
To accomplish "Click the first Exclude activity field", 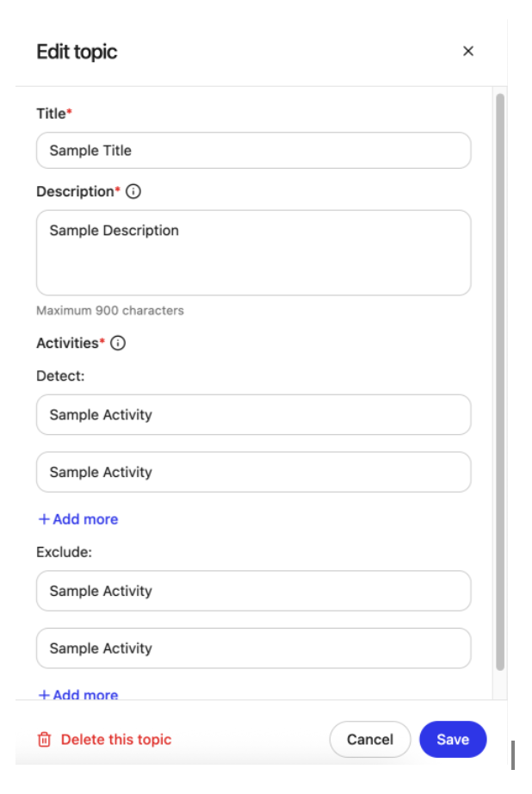I will pos(253,591).
